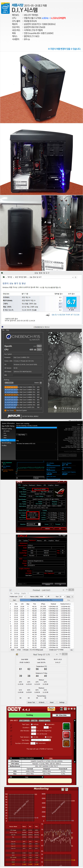The image size is (83, 868).
Task: Select Benchmarking in XTU sidebar
Action: click(x=7, y=443)
